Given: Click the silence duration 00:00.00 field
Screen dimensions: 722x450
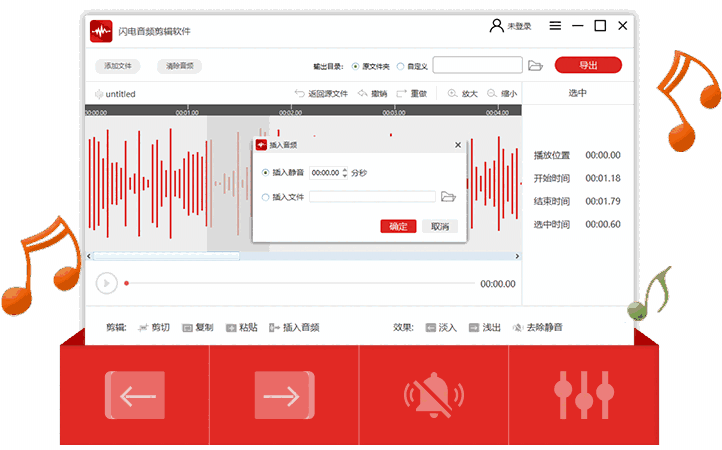Looking at the screenshot, I should (326, 173).
